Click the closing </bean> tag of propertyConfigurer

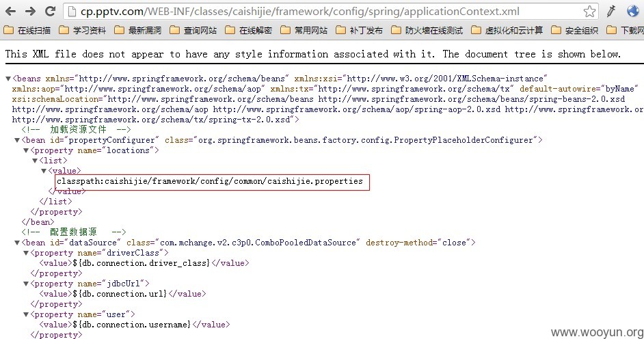click(x=38, y=222)
